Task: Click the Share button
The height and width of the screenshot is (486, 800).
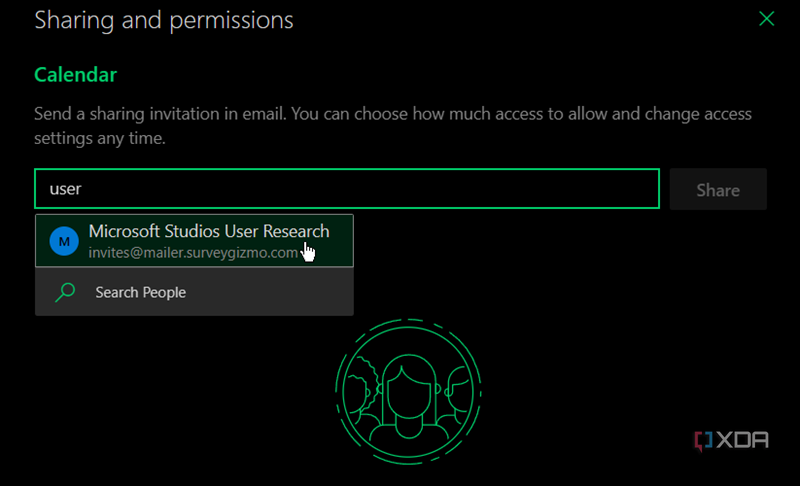Action: coord(718,189)
